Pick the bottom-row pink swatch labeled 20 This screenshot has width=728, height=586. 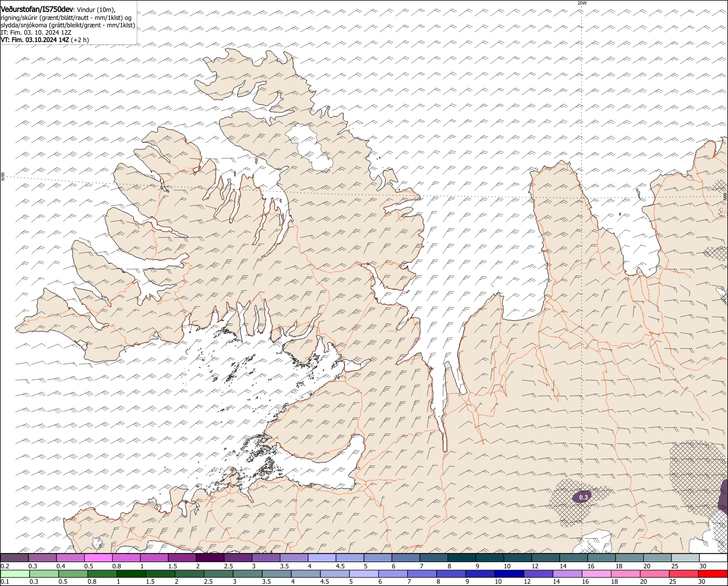(656, 573)
